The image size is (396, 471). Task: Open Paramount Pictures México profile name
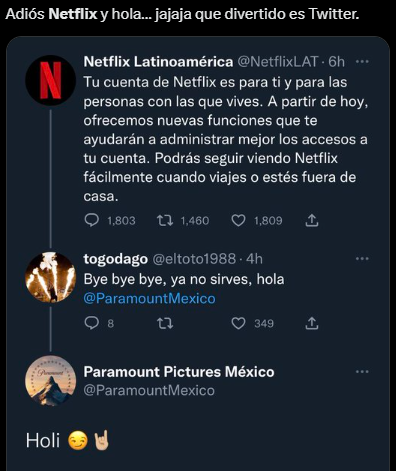[179, 372]
